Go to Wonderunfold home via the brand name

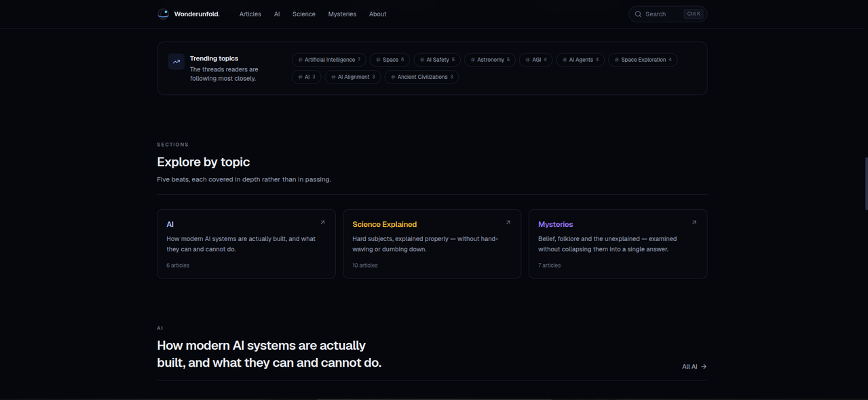click(x=197, y=14)
